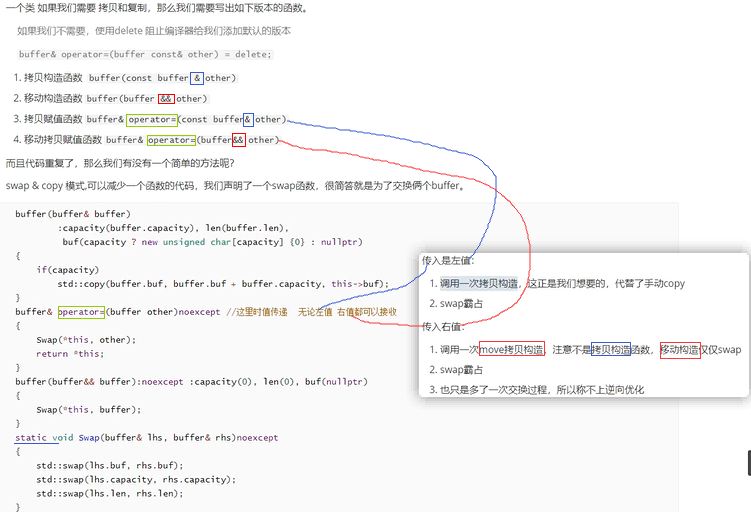Click the line "3. 也只是多了一次交换过程，所以称不上逆向优化"

coord(536,389)
